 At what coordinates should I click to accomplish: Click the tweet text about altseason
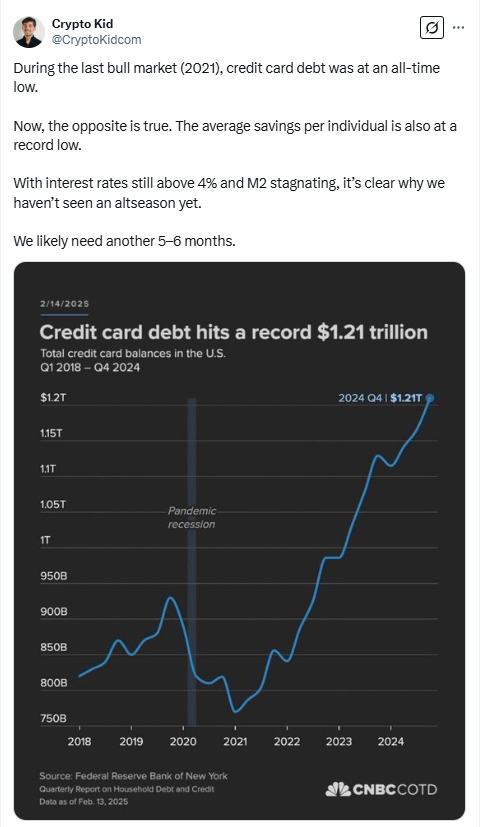[x=229, y=193]
